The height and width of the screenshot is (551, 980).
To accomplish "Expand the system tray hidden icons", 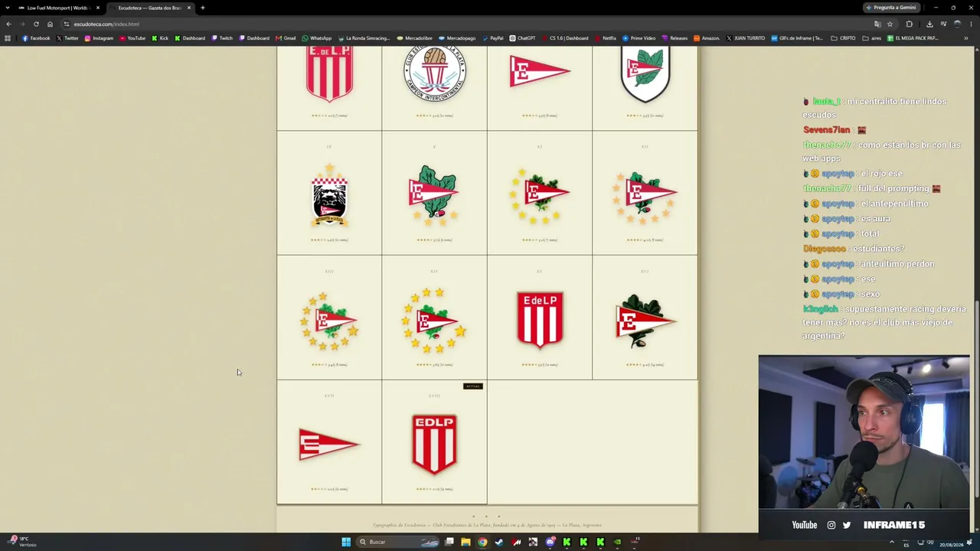I will 892,542.
